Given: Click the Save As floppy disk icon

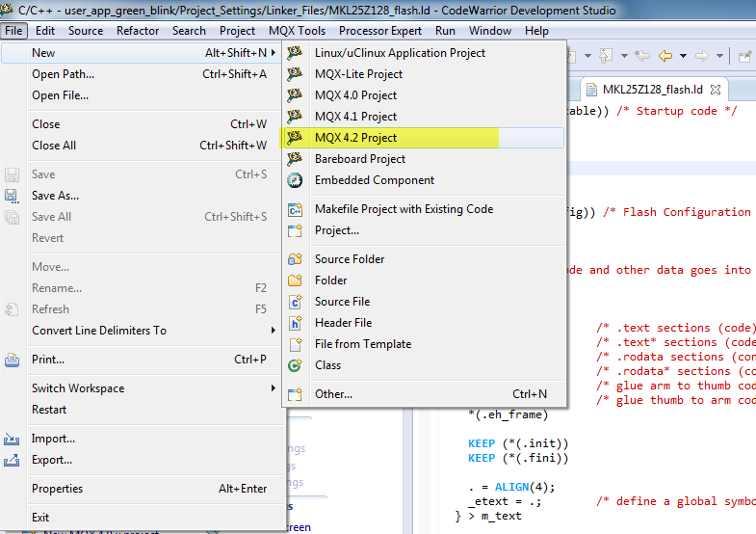Looking at the screenshot, I should click(x=12, y=196).
